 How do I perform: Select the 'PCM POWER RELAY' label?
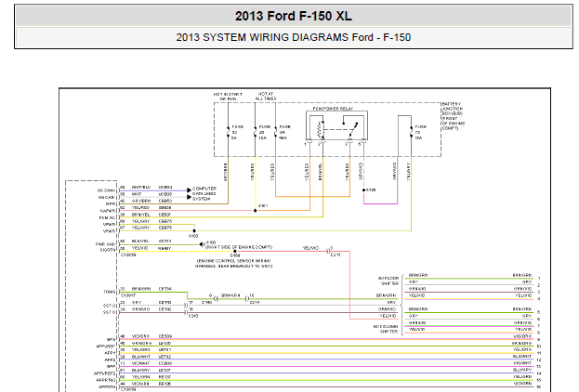(x=333, y=109)
